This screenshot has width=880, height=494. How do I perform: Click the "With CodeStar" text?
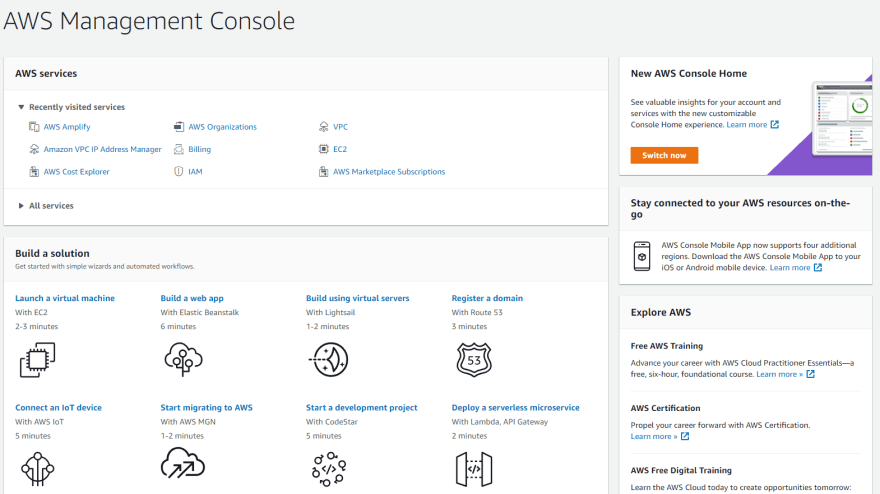(x=332, y=422)
